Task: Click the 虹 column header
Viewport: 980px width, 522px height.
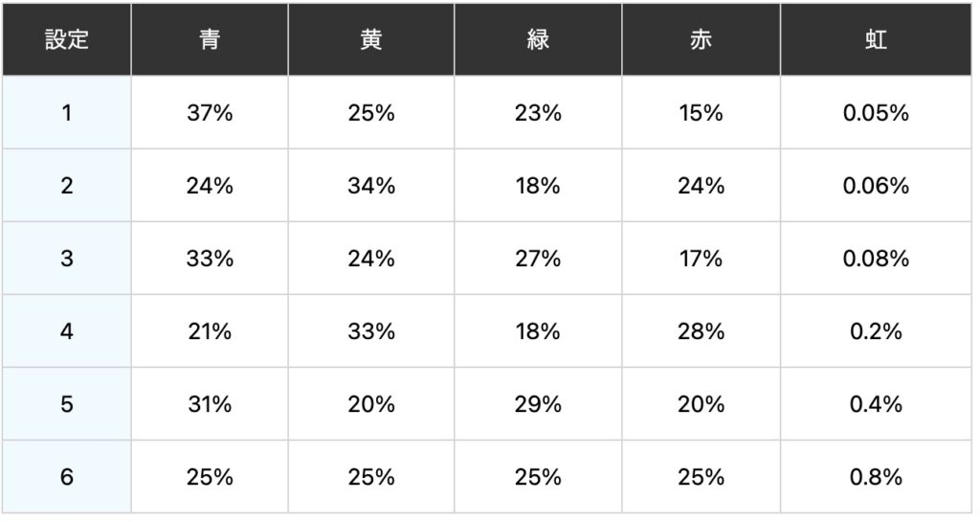Action: pos(876,41)
